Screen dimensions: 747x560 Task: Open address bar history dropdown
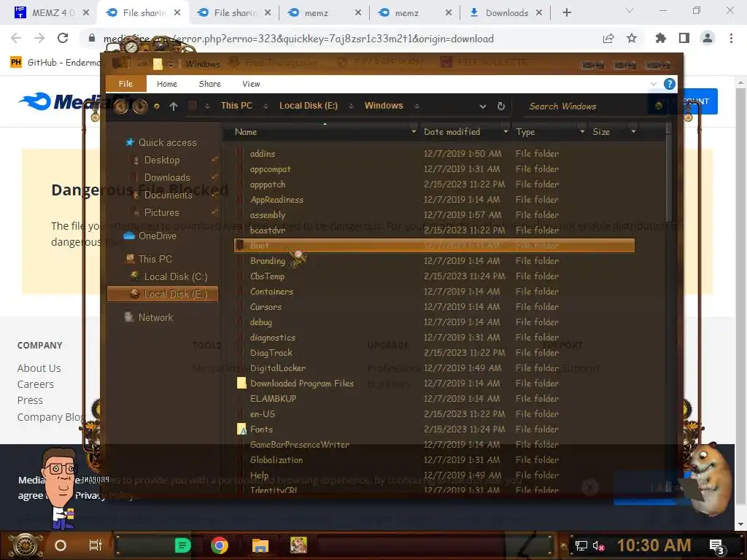483,106
